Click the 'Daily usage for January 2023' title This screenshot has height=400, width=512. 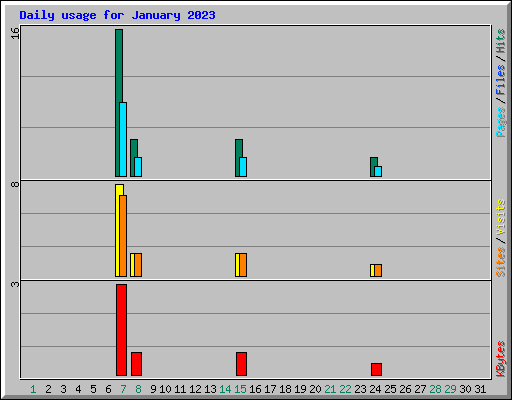click(117, 15)
